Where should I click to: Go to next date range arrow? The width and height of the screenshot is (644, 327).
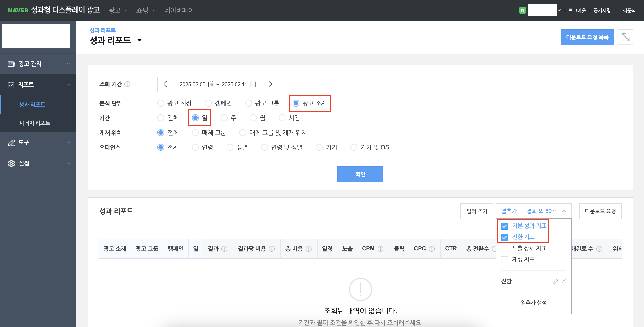(x=270, y=84)
